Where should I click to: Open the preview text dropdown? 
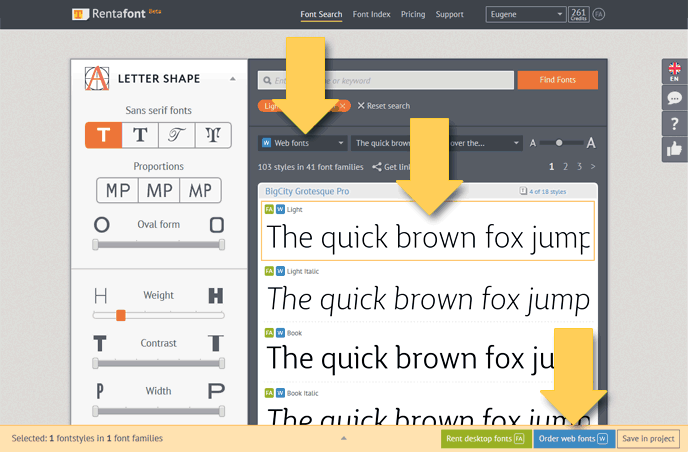pos(437,143)
